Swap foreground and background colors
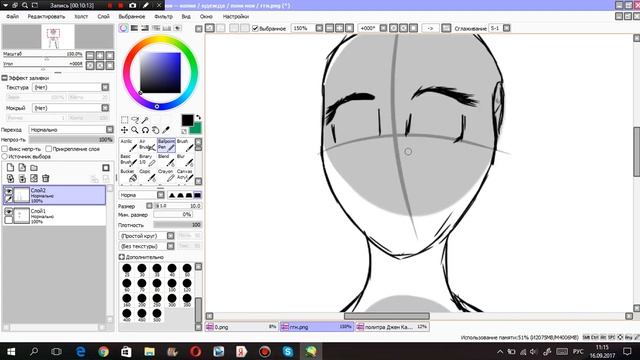640x360 pixels. [x=198, y=117]
